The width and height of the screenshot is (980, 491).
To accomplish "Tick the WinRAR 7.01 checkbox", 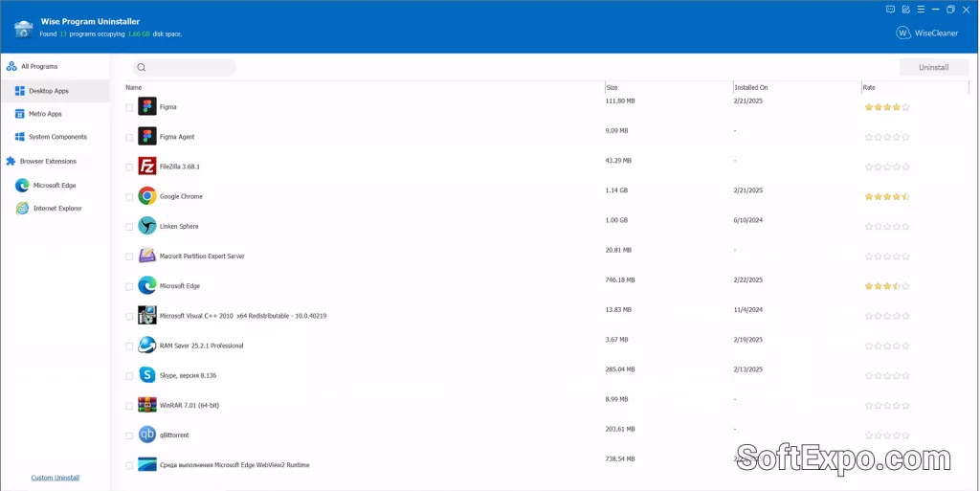I will [x=129, y=406].
